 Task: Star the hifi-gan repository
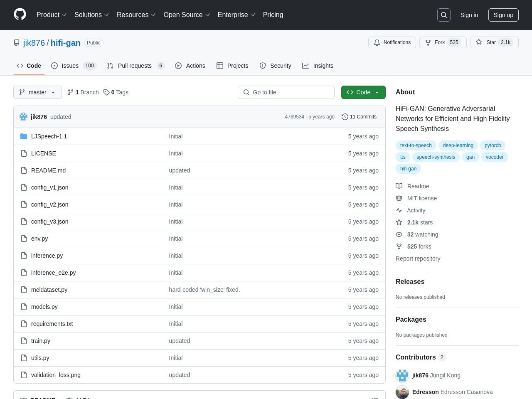494,42
